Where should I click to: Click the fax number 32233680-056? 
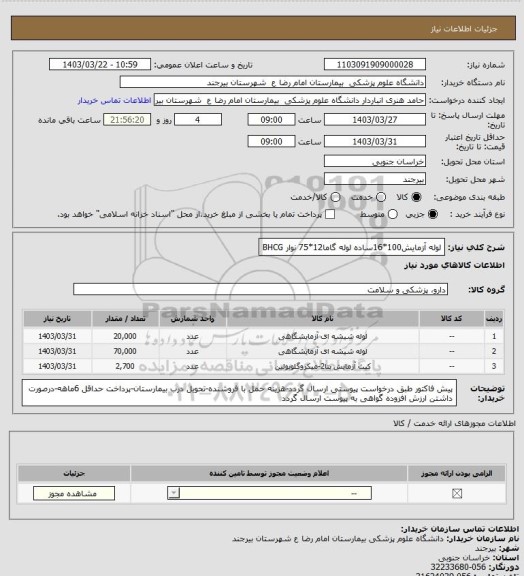tap(458, 567)
